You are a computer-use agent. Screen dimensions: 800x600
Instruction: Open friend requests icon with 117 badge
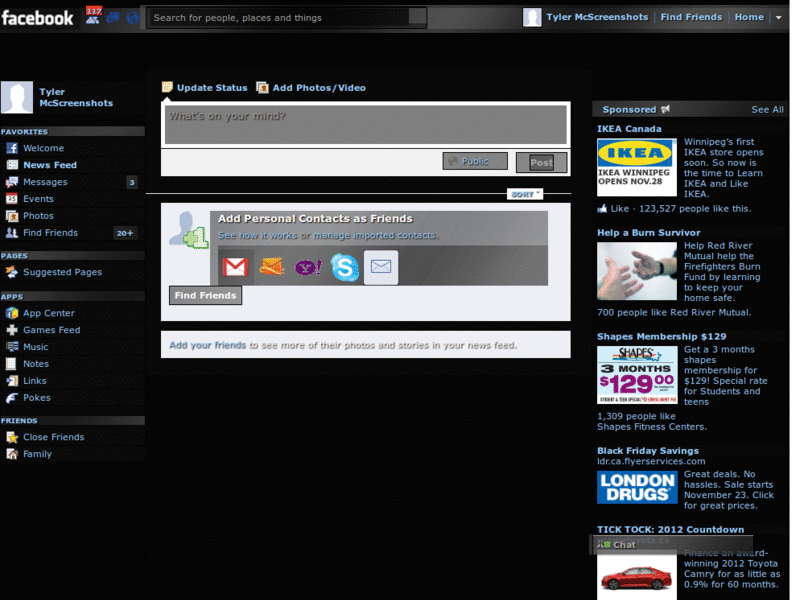point(93,15)
